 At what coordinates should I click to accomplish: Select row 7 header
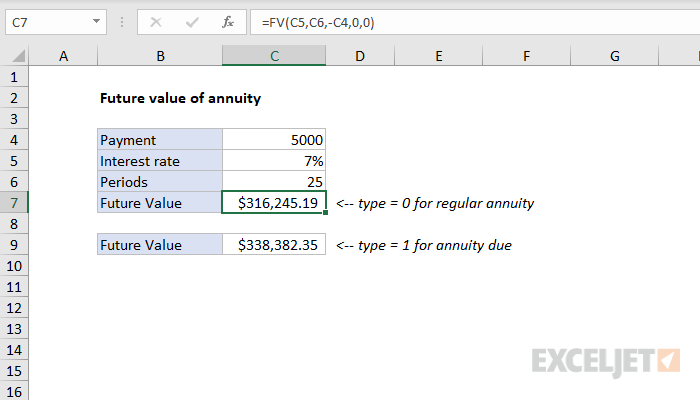14,203
